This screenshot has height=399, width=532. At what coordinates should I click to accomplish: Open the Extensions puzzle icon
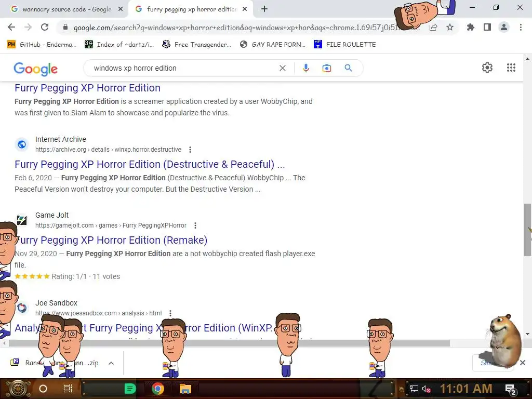click(x=470, y=27)
